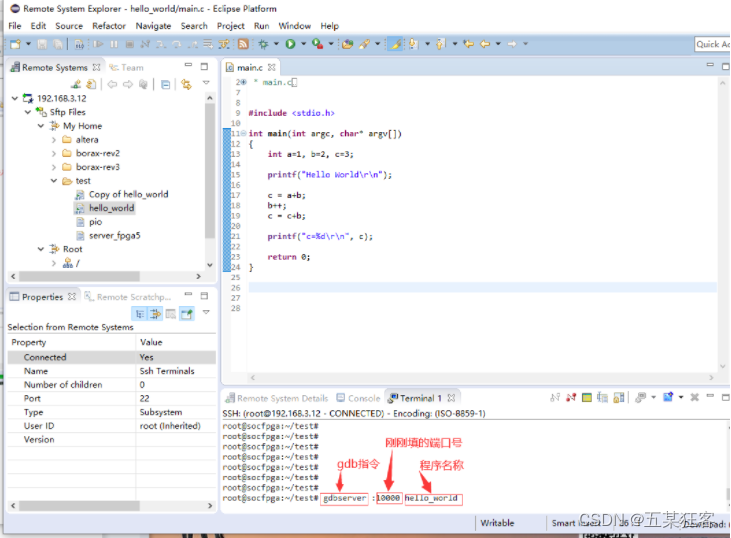Open the Run configurations dropdown arrow
The image size is (731, 538).
click(303, 44)
